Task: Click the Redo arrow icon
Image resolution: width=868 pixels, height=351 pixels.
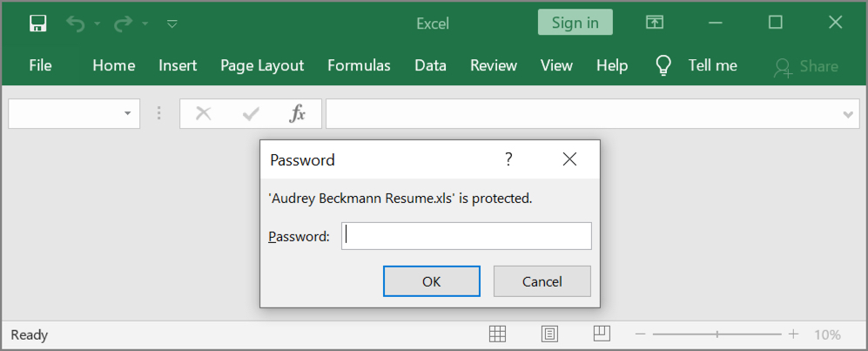Action: pos(123,23)
